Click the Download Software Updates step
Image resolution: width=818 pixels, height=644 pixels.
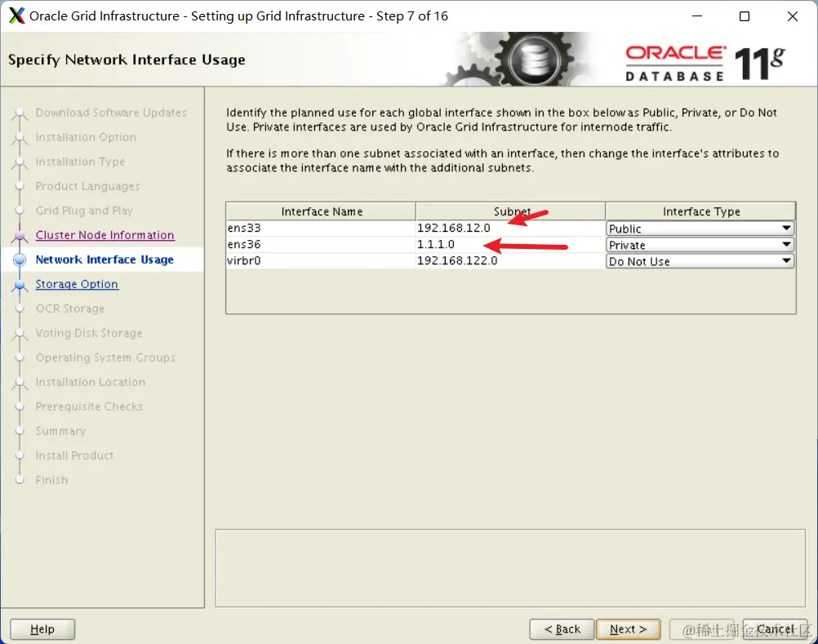111,113
